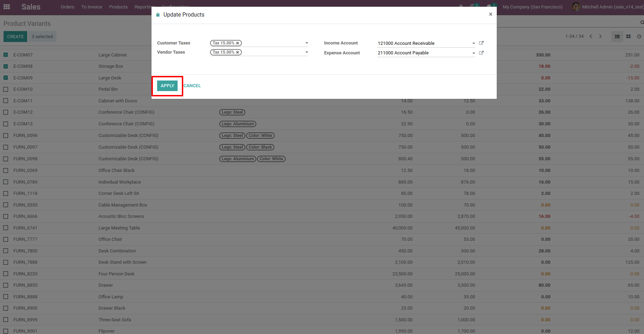Viewport: 644px width, 334px height.
Task: Open Mitchell Admin user menu
Action: pyautogui.click(x=608, y=7)
